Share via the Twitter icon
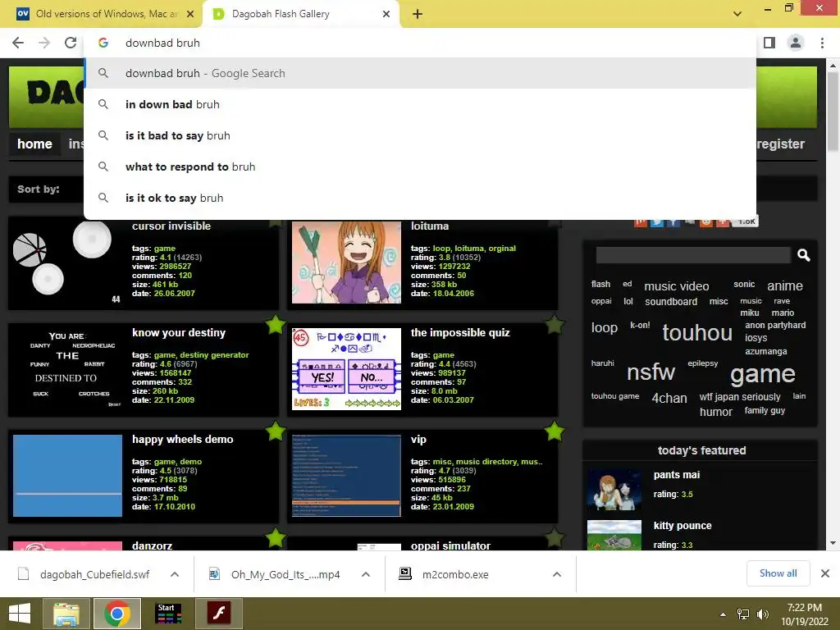This screenshot has width=840, height=630. (657, 221)
